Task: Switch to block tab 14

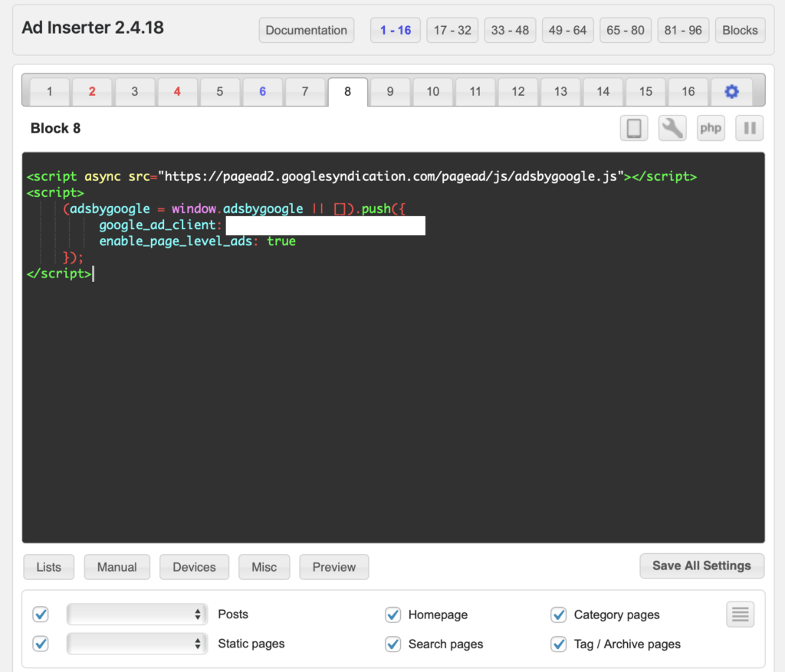Action: (x=603, y=92)
